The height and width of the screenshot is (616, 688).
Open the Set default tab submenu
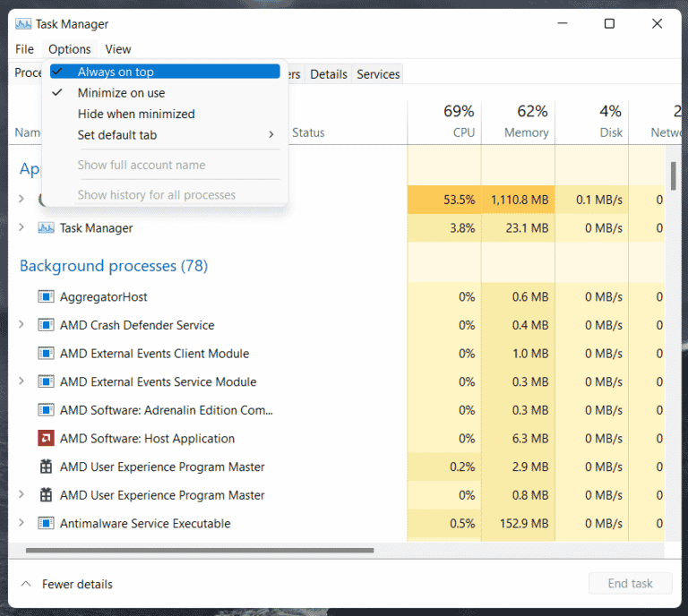[x=165, y=135]
